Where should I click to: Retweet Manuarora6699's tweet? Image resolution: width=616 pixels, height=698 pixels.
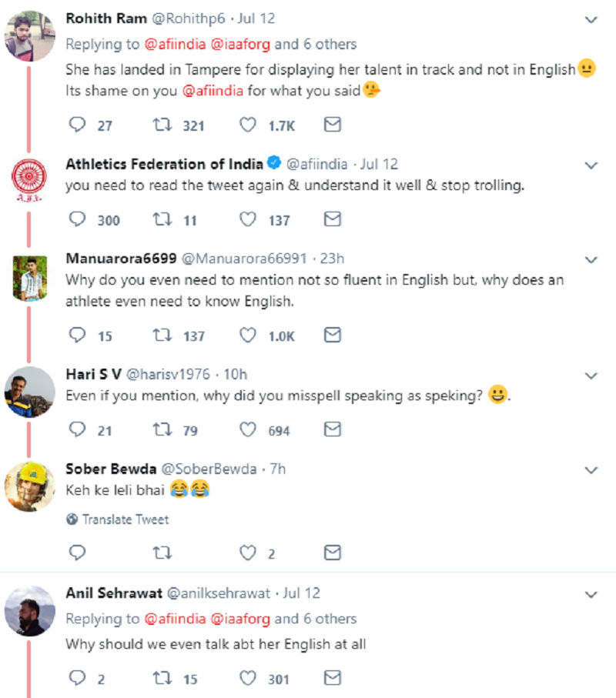163,336
